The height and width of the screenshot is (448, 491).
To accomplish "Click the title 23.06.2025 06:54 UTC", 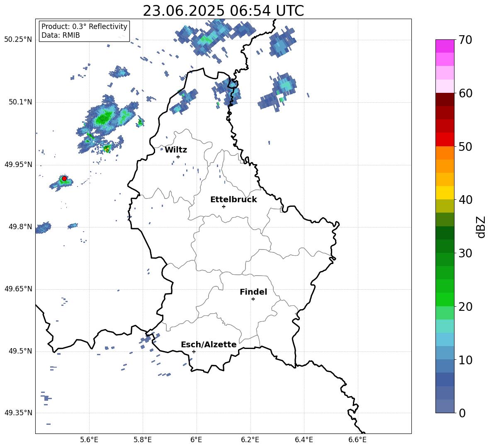I will tap(223, 11).
